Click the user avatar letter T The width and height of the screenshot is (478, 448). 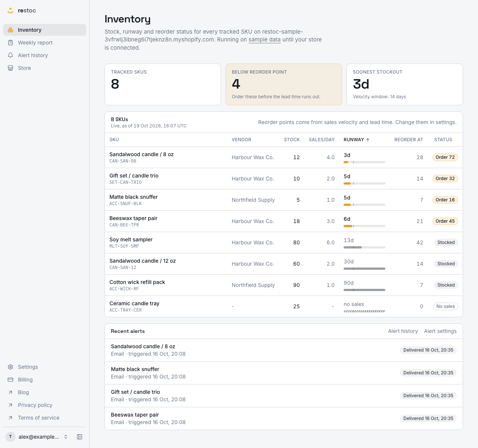[x=10, y=437]
